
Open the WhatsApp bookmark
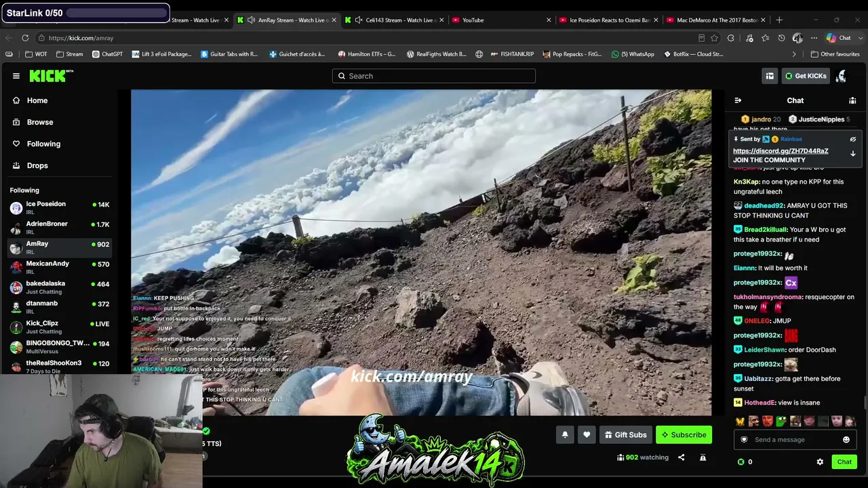(x=633, y=54)
